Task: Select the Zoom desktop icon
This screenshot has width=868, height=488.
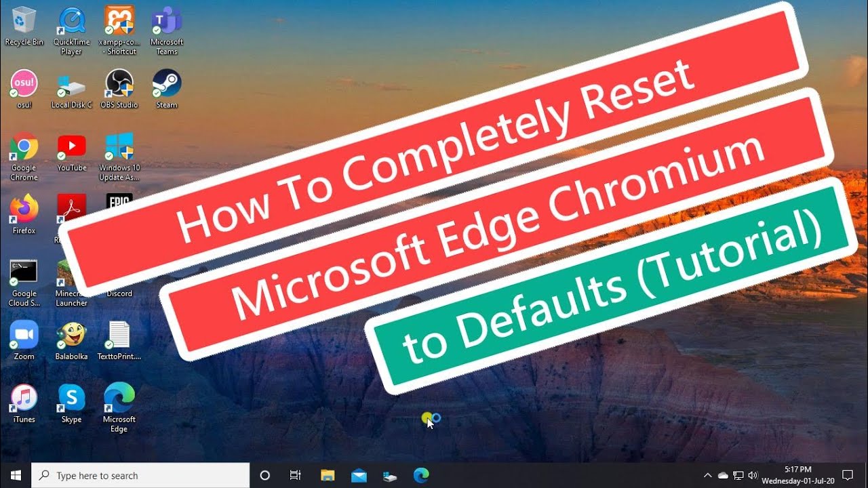Action: 24,340
